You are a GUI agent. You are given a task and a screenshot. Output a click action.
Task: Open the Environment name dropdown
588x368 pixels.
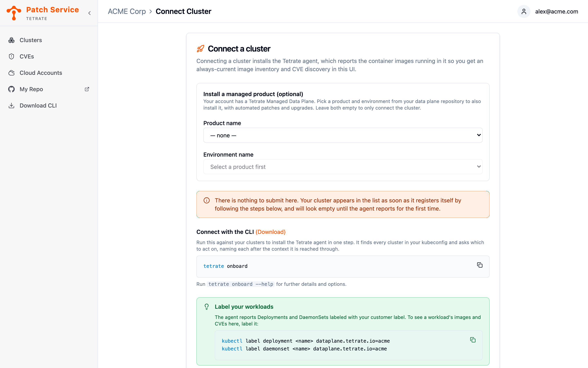pyautogui.click(x=343, y=167)
